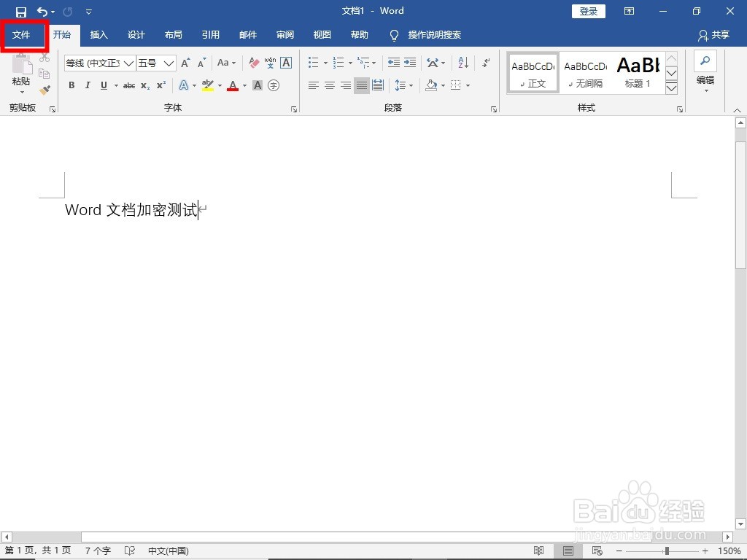Screen dimensions: 747x560
Task: Center align the paragraph
Action: click(329, 85)
